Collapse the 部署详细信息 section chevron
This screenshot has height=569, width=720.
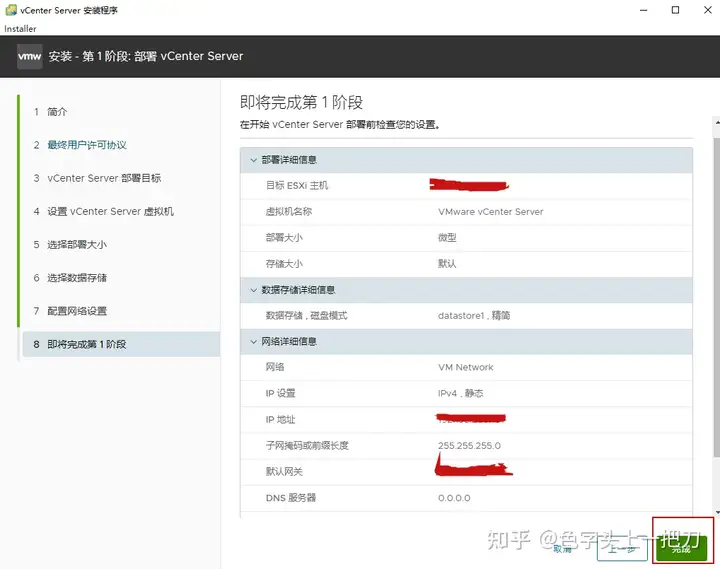click(x=253, y=160)
